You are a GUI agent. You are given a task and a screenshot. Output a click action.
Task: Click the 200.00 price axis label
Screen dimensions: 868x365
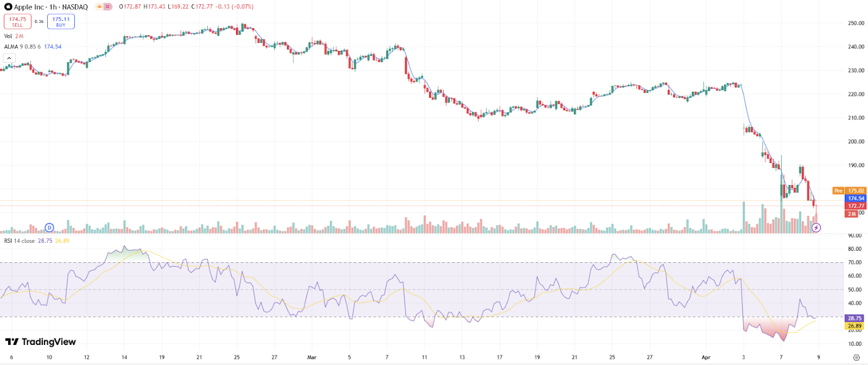point(856,141)
